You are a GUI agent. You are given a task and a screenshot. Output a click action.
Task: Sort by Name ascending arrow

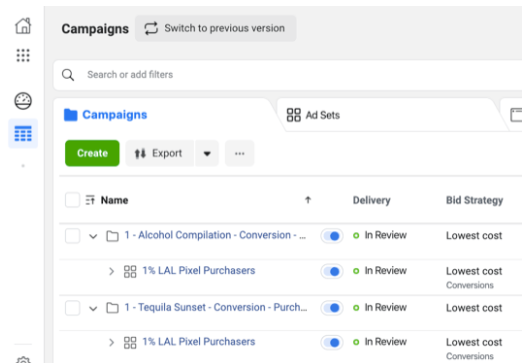pos(308,200)
